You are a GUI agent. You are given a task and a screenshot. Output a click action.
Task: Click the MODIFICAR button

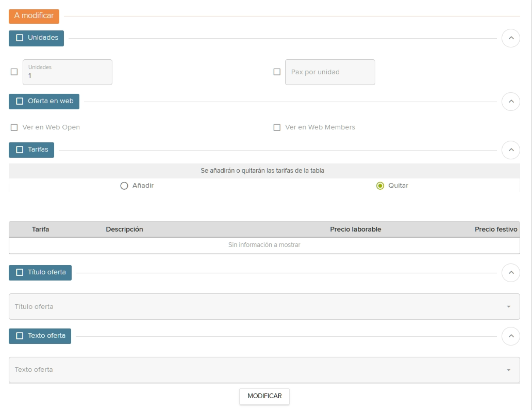point(264,396)
